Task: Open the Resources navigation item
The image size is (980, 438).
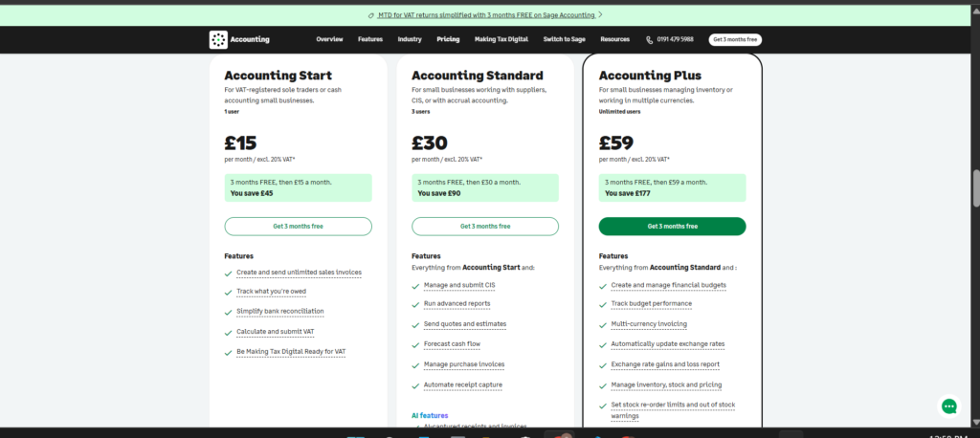Action: [x=615, y=39]
